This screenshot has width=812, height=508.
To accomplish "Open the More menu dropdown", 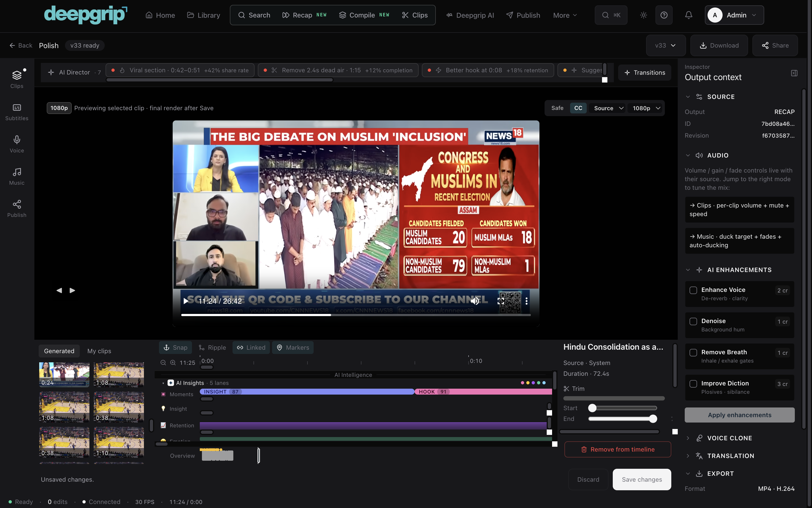I will pyautogui.click(x=565, y=15).
